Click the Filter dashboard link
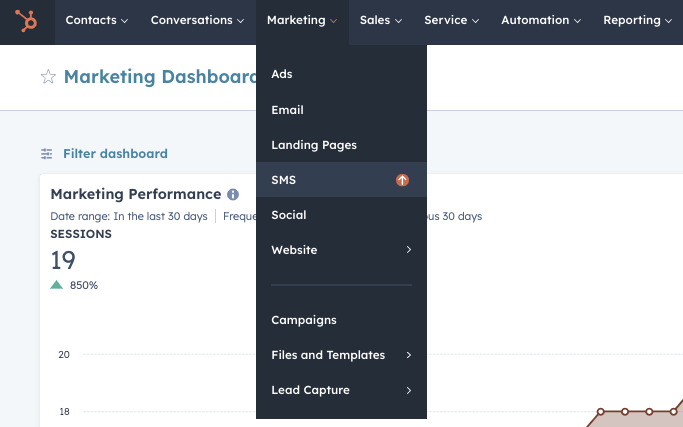The width and height of the screenshot is (683, 427). pyautogui.click(x=115, y=154)
